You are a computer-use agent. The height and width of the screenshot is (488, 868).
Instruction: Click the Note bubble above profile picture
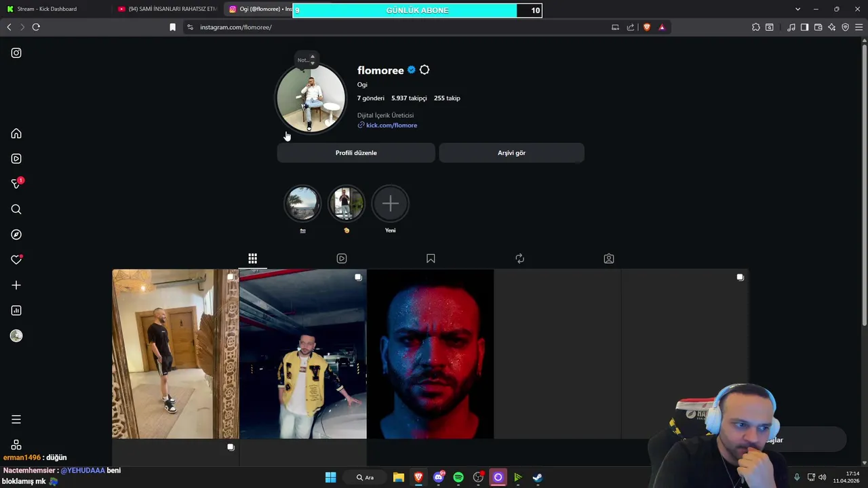pyautogui.click(x=306, y=60)
